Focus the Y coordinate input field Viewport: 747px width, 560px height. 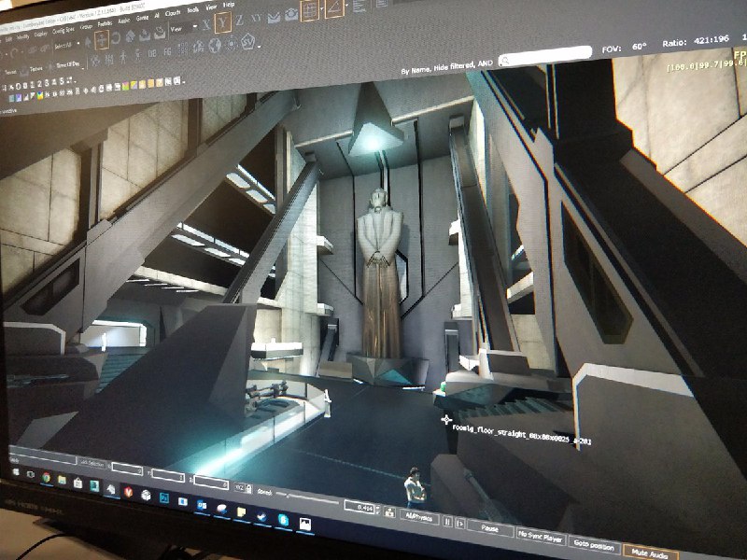168,475
